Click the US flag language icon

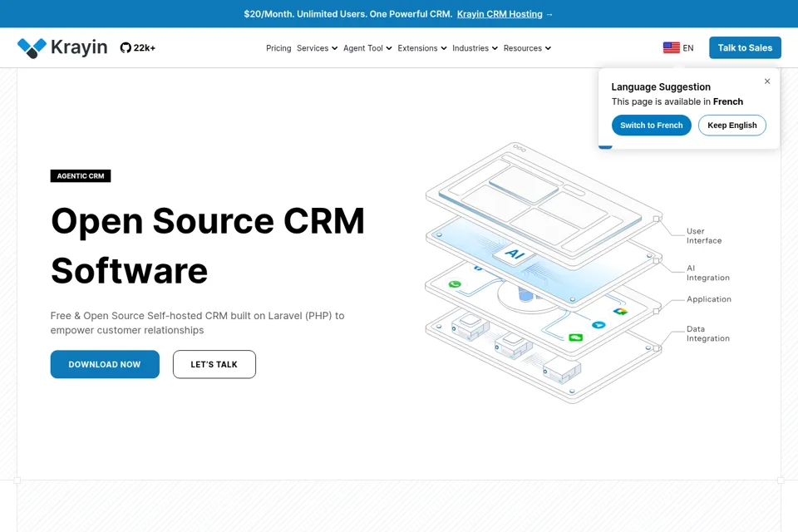coord(672,48)
